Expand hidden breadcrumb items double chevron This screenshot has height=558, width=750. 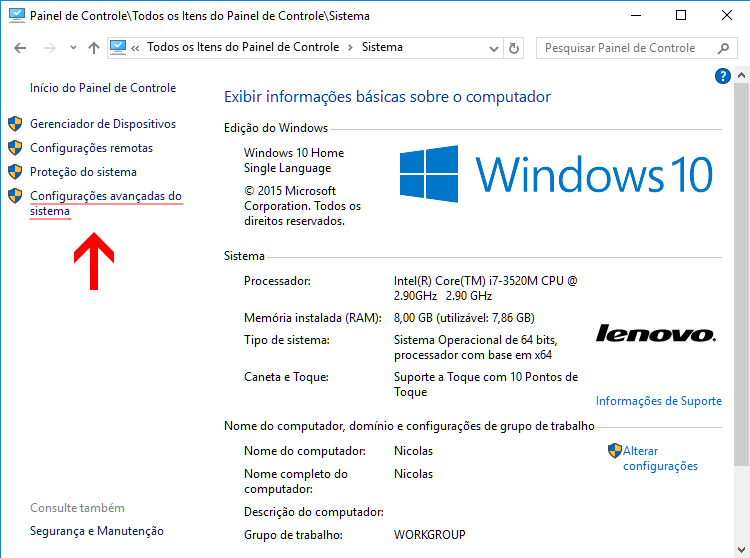pos(135,48)
